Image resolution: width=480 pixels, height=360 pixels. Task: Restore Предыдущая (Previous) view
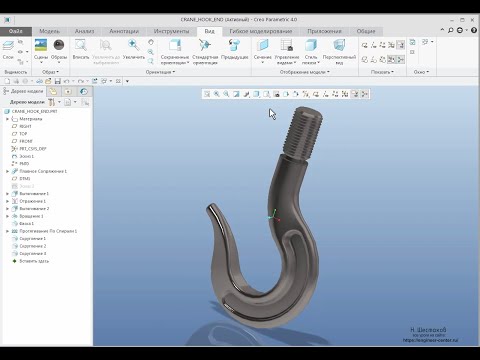(x=235, y=49)
